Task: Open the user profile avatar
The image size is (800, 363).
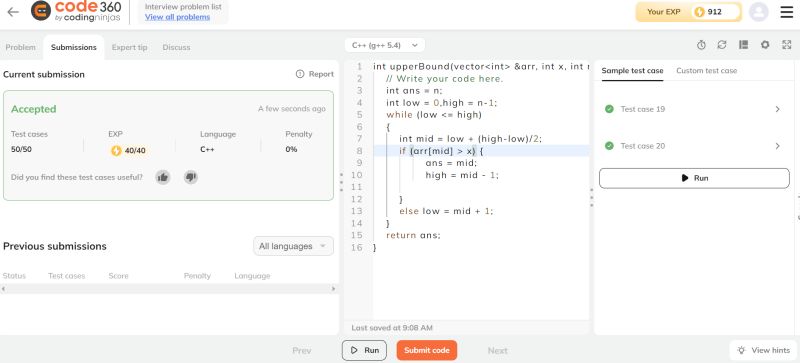Action: pyautogui.click(x=759, y=12)
